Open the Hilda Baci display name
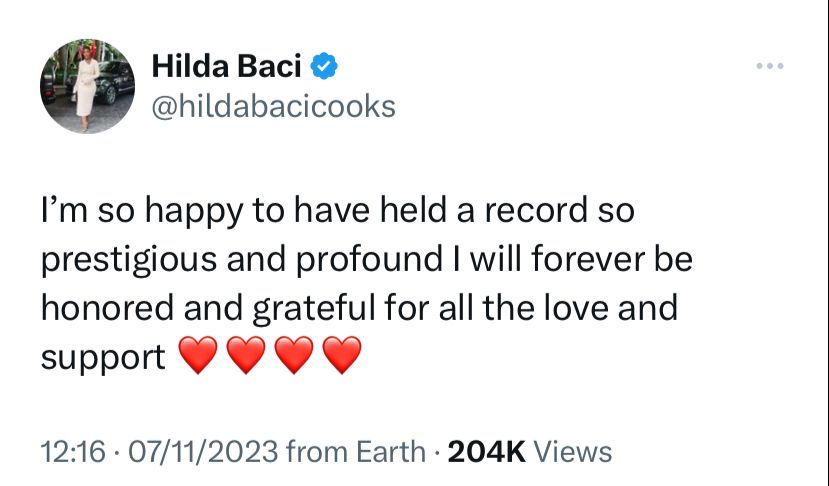This screenshot has width=829, height=486. point(226,66)
